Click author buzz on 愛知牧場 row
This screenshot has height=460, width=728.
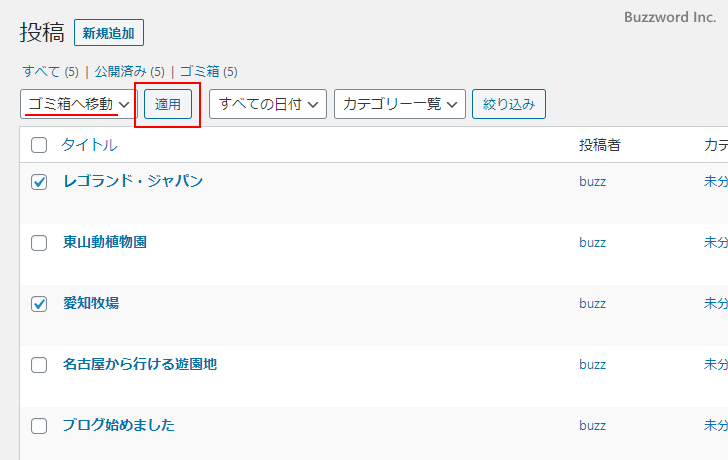592,303
